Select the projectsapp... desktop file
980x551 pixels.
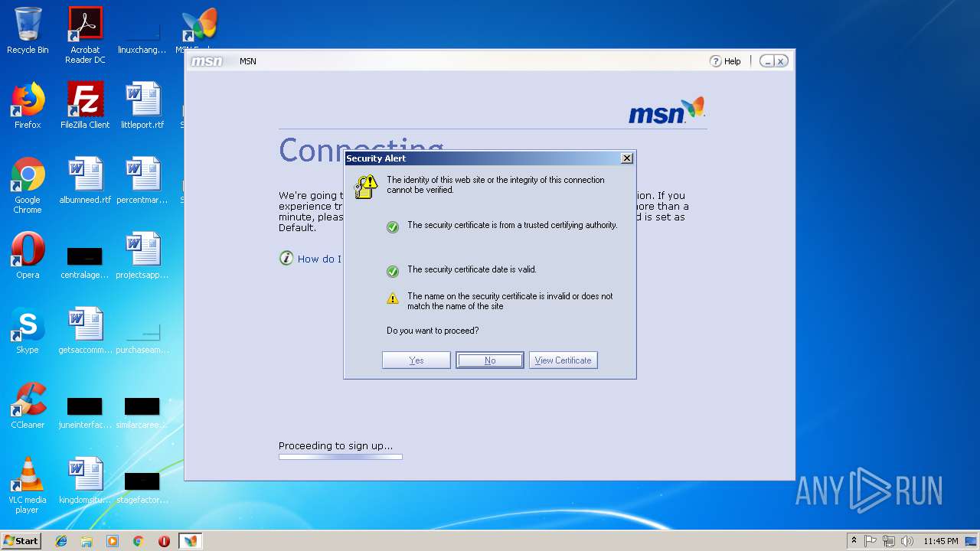coord(142,256)
